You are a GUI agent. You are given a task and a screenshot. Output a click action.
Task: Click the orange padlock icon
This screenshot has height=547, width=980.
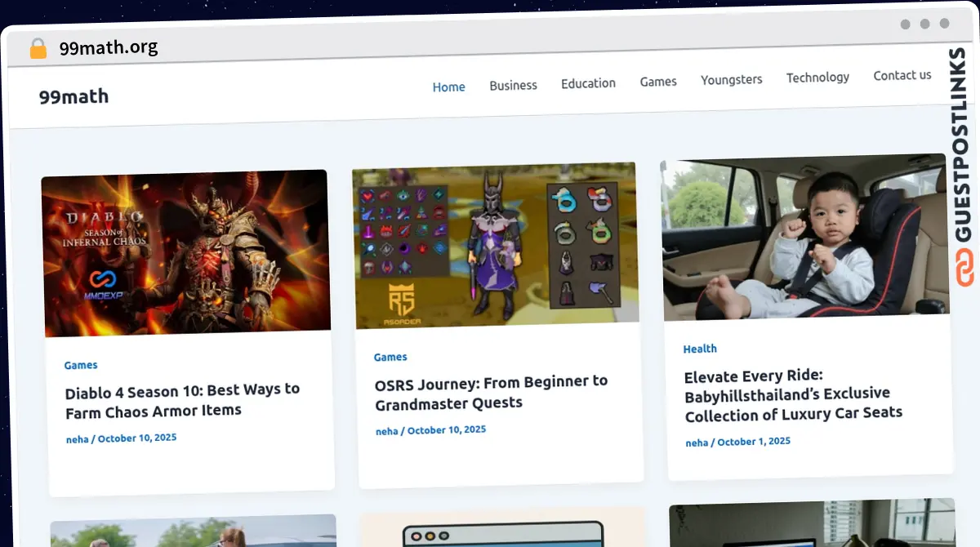pyautogui.click(x=38, y=48)
